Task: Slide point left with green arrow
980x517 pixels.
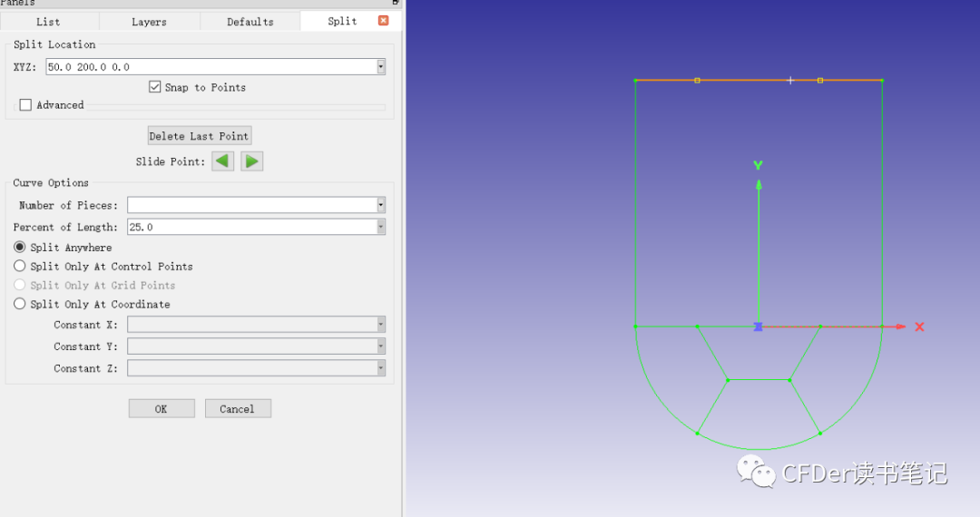Action: (222, 161)
